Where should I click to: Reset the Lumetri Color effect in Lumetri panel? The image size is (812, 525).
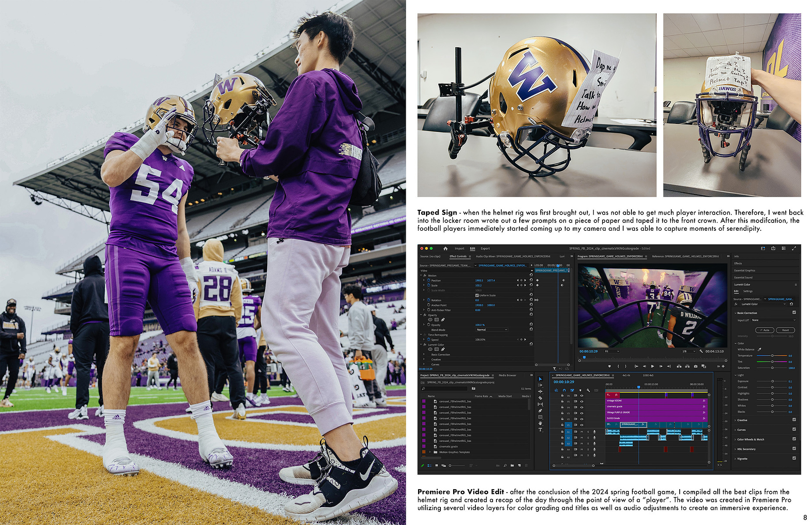pyautogui.click(x=791, y=304)
